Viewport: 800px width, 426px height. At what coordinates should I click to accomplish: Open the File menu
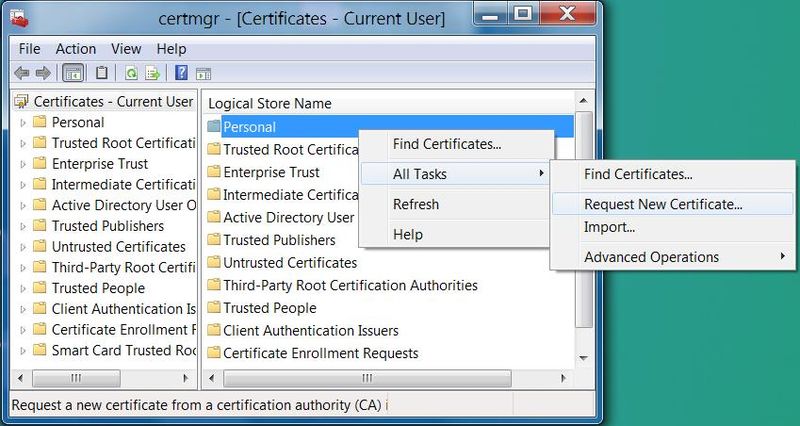(x=29, y=49)
